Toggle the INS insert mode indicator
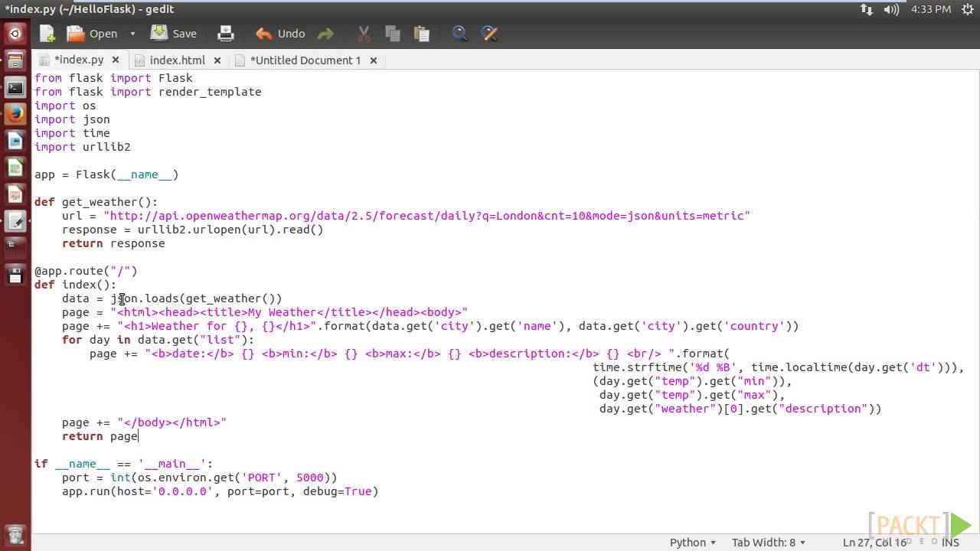Viewport: 980px width, 551px height. coord(950,542)
